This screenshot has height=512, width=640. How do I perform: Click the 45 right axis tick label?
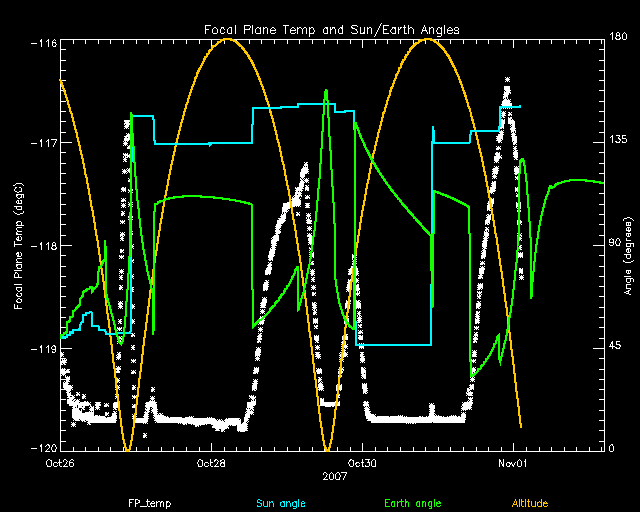pyautogui.click(x=616, y=346)
